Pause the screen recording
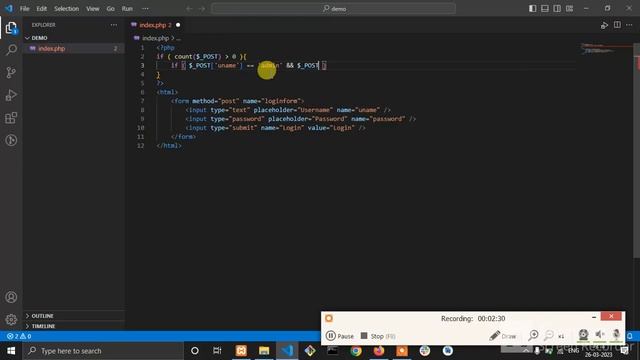Image resolution: width=640 pixels, height=360 pixels. pyautogui.click(x=340, y=336)
